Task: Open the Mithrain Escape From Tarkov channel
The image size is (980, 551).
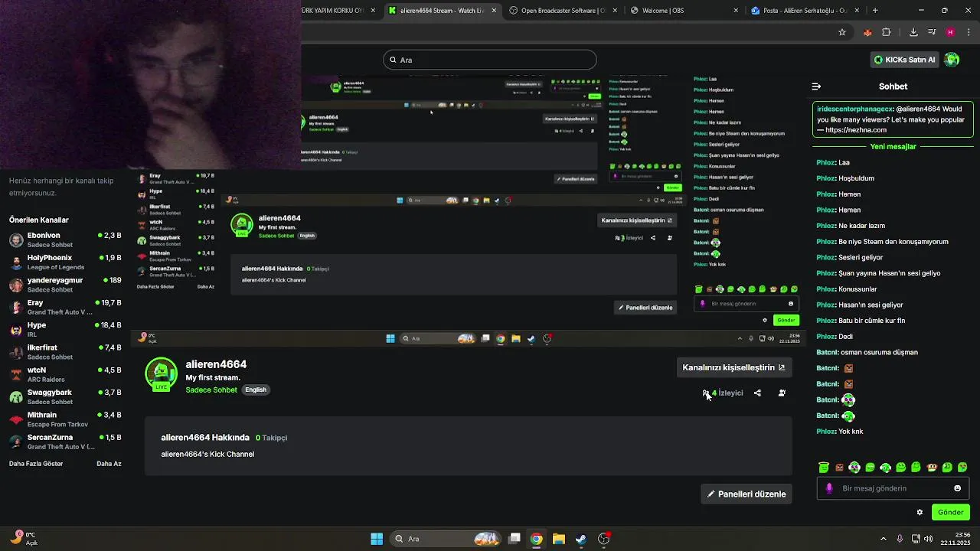Action: [x=65, y=419]
